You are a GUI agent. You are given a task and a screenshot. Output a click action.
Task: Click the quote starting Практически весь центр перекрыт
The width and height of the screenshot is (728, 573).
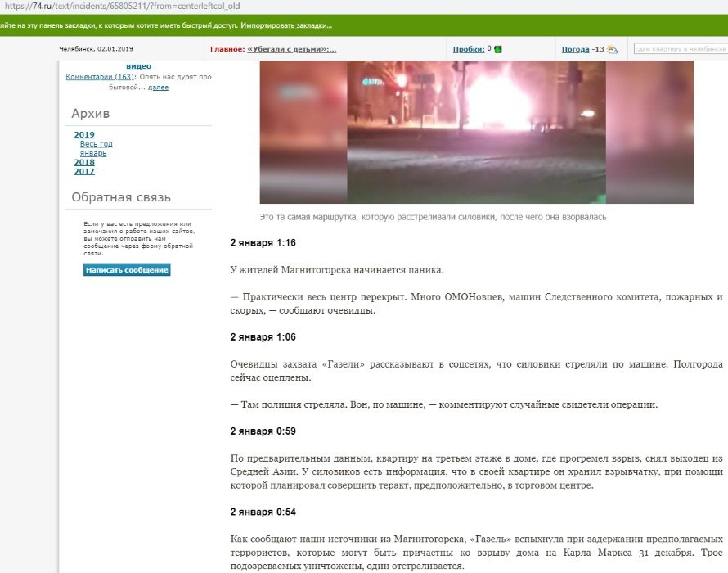[x=476, y=304]
